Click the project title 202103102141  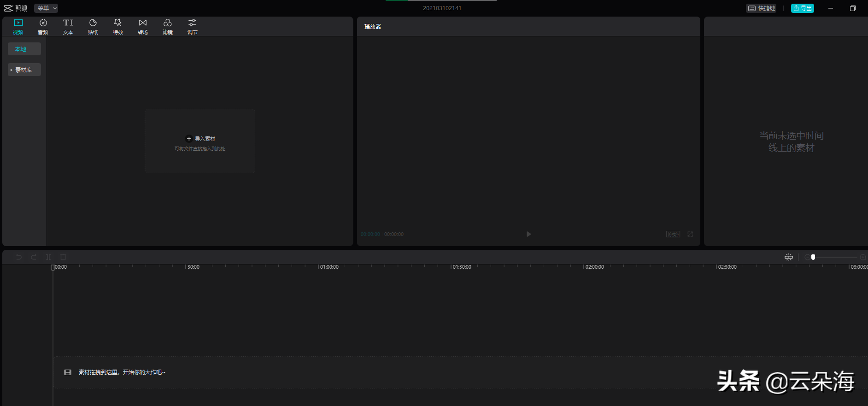click(442, 8)
